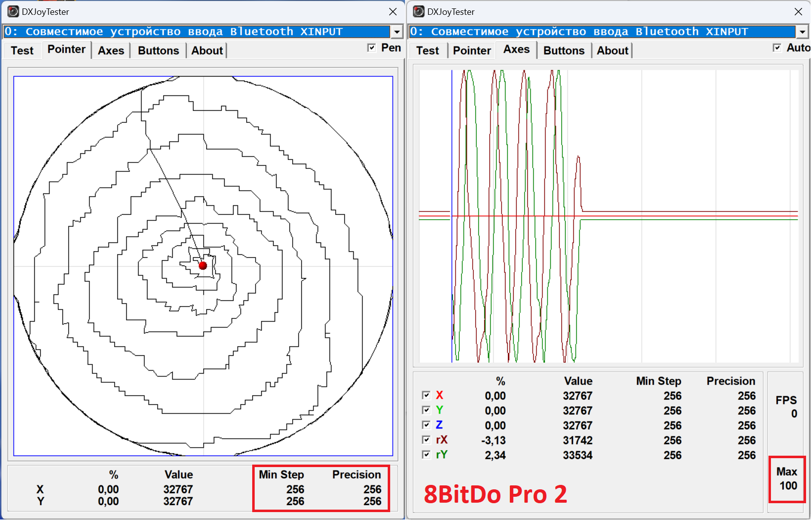Toggle the Pen checkbox
The height and width of the screenshot is (521, 812).
pos(371,47)
